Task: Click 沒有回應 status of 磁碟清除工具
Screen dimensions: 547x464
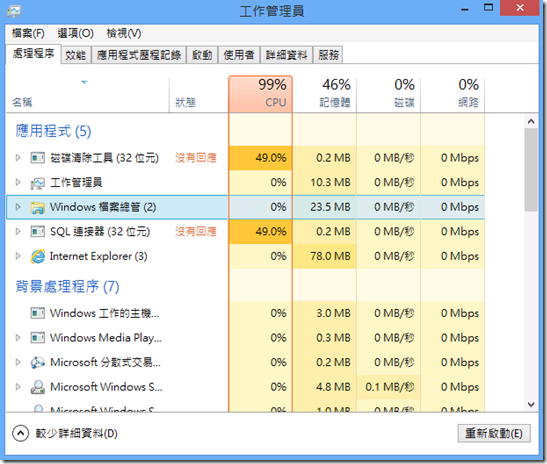Action: 196,158
